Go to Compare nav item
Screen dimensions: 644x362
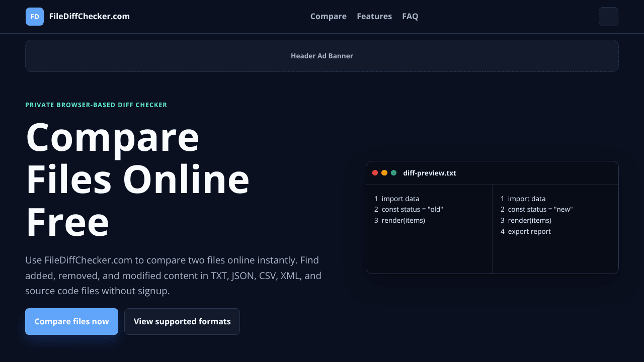pos(329,17)
